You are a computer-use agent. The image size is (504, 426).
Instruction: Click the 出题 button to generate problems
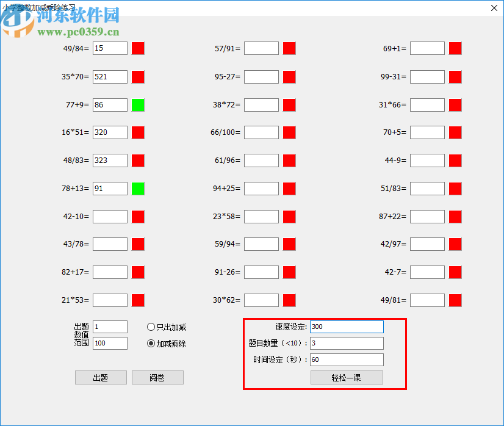tap(100, 377)
